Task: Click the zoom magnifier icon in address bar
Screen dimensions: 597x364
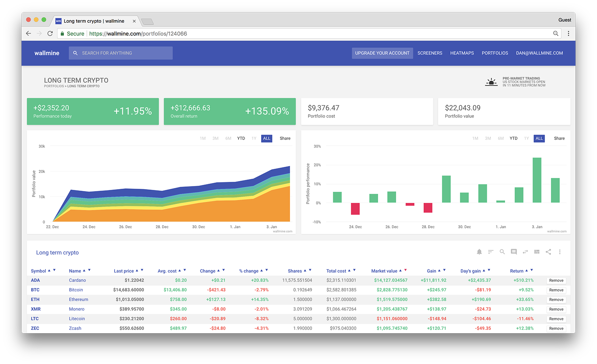Action: 555,33
